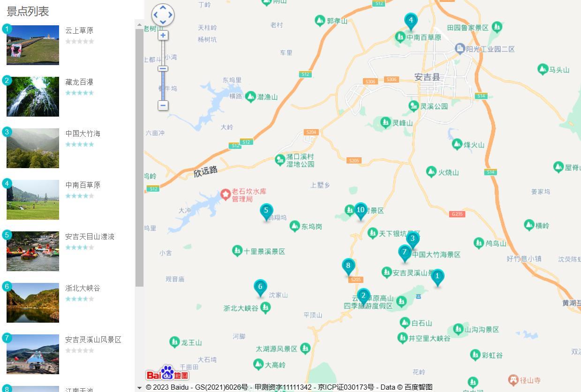Click map marker number 8 pin
581x392 pixels.
tap(348, 266)
